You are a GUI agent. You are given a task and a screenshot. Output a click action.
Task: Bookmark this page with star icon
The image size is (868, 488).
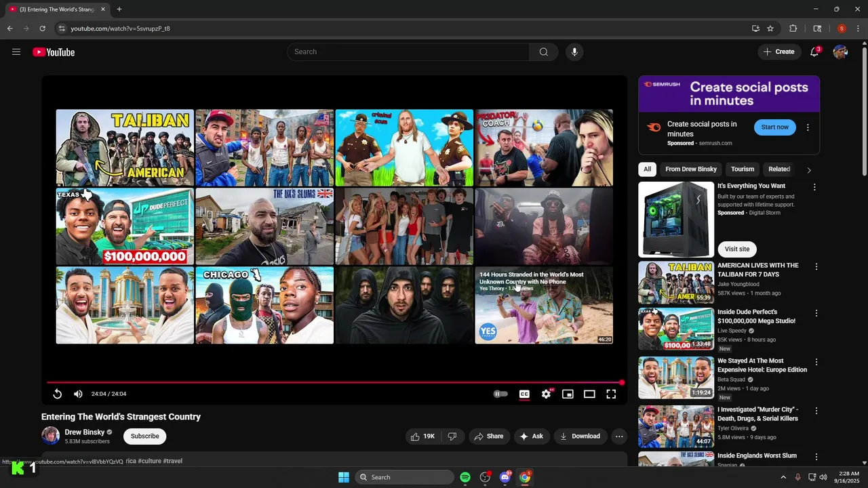point(770,28)
